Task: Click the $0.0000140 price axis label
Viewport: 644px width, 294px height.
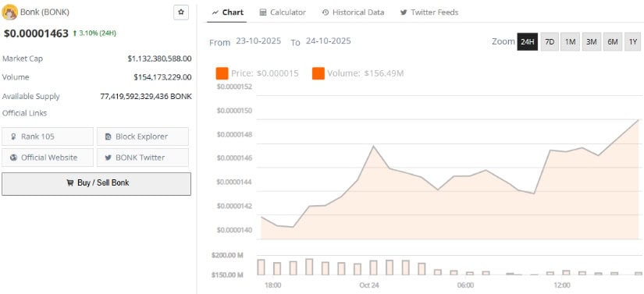Action: tap(234, 229)
